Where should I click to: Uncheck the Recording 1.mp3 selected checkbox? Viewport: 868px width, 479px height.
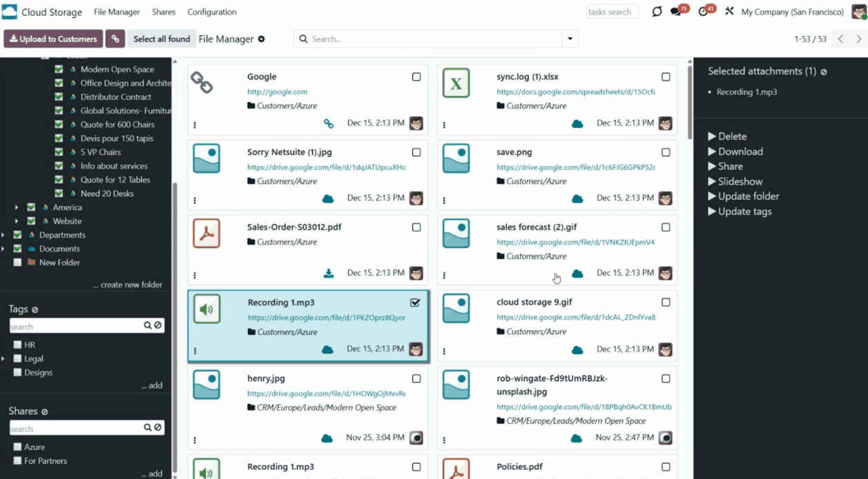point(415,302)
